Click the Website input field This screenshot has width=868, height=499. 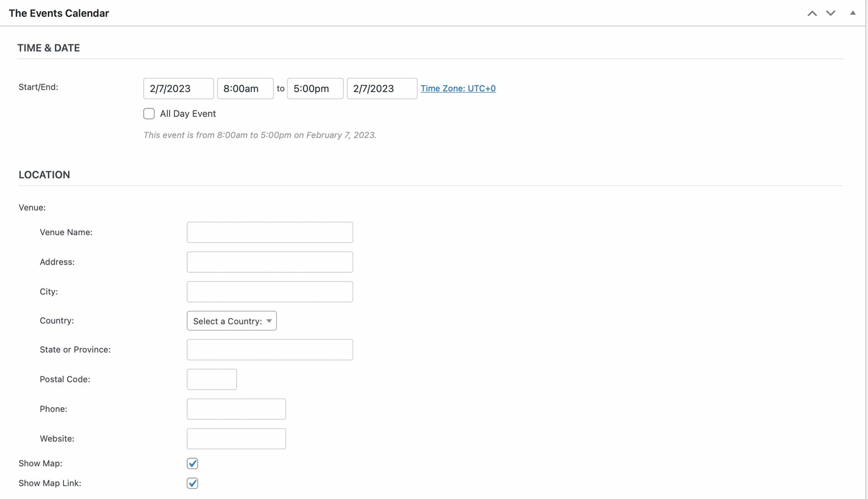[236, 438]
